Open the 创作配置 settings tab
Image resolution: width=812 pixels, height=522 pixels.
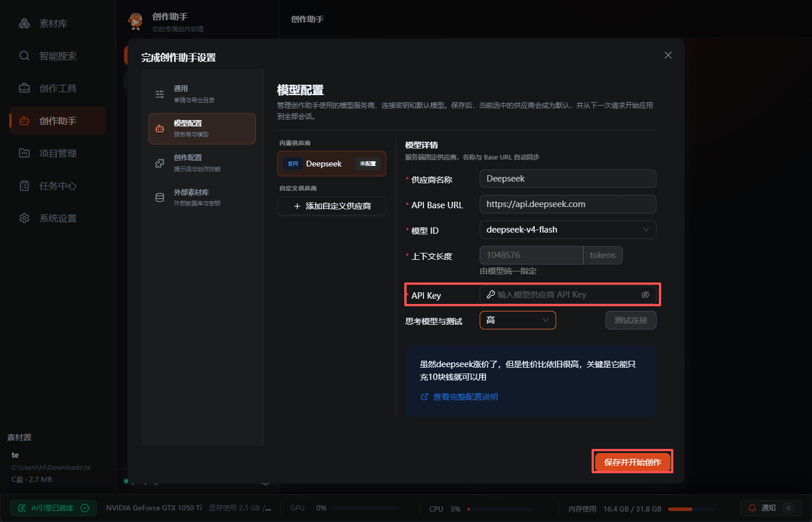(202, 163)
